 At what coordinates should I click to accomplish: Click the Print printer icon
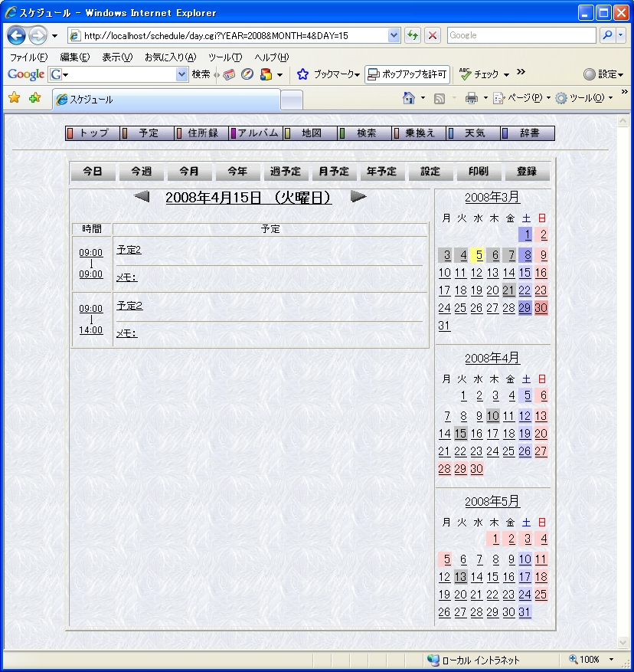[x=471, y=99]
